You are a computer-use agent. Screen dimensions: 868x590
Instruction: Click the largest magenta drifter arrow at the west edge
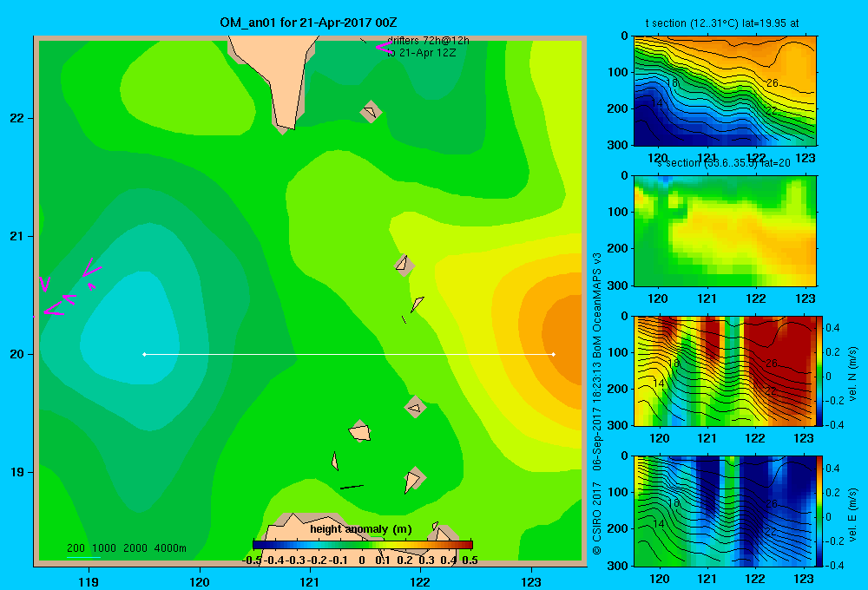[x=54, y=309]
